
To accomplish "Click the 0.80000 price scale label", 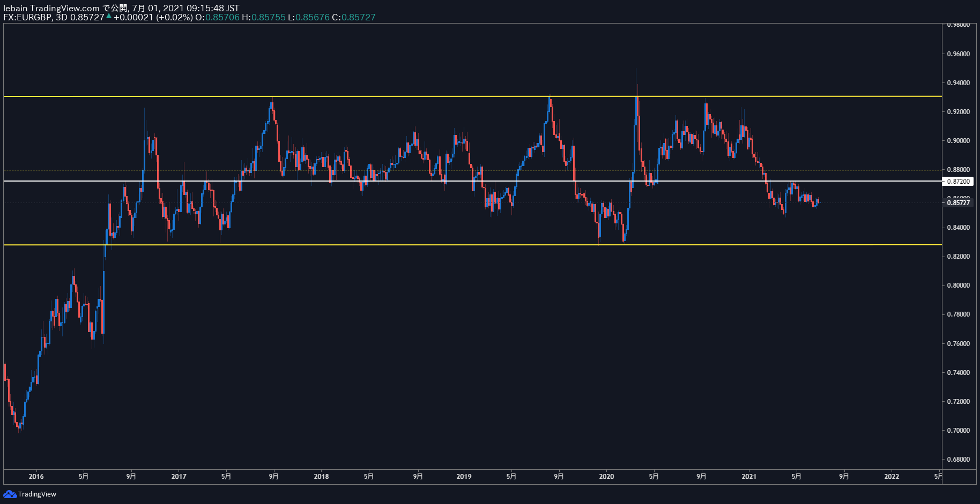I will [958, 285].
